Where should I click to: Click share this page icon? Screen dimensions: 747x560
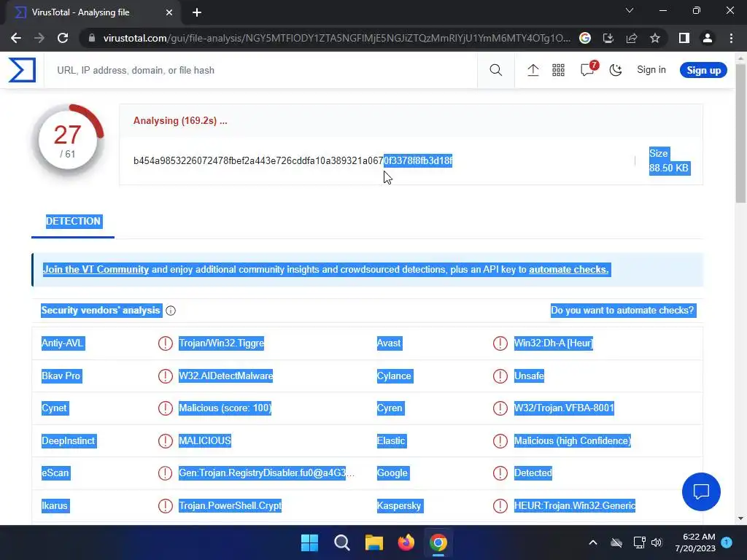632,38
